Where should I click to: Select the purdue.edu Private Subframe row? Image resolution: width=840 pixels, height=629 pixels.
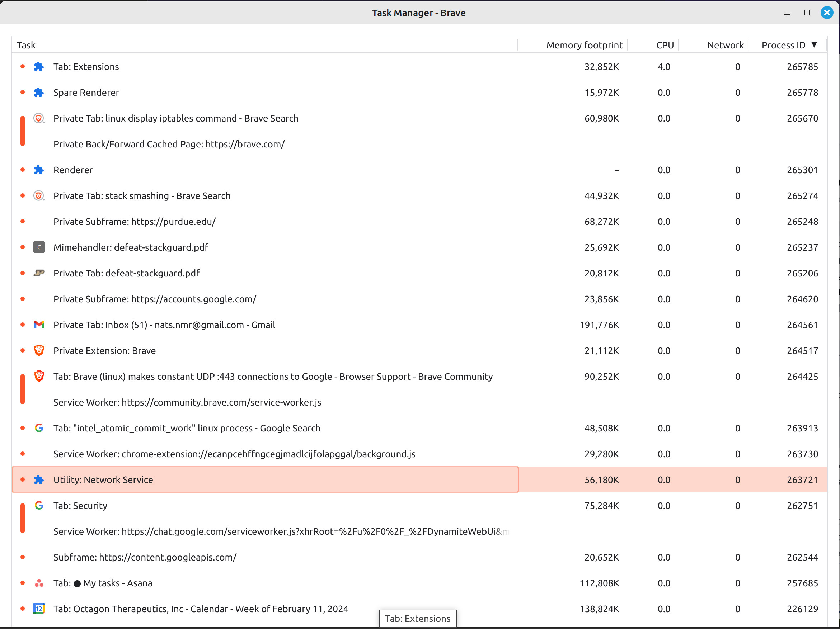point(135,222)
